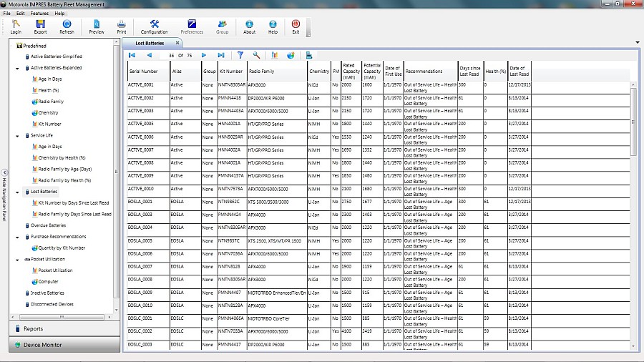Click the Predefined tree root

31,46
